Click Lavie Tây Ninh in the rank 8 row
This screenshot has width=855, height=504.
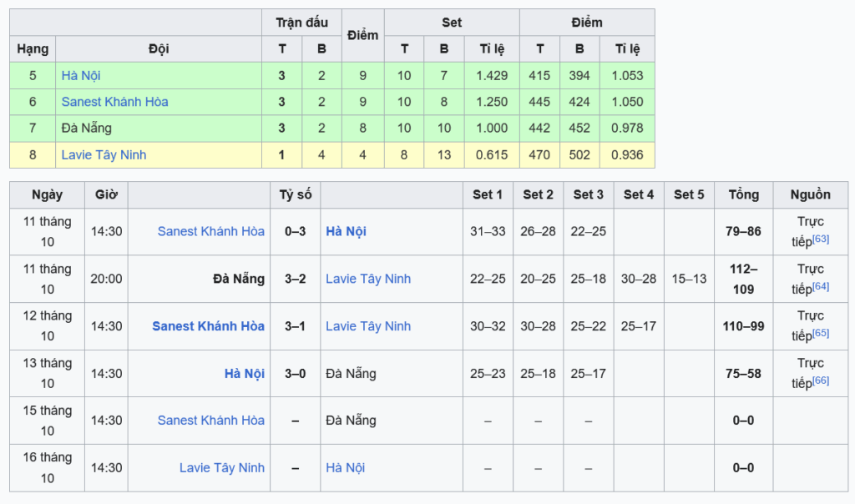[104, 155]
